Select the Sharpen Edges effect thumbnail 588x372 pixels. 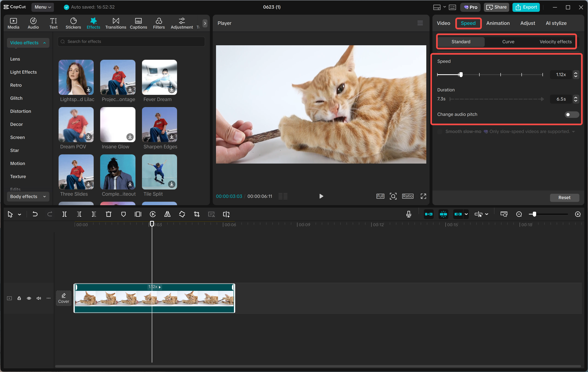point(159,124)
